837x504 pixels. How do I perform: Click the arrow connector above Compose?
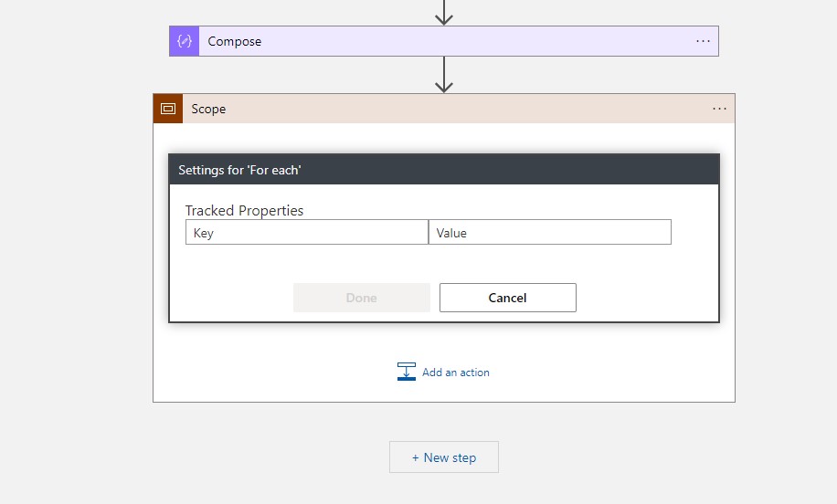444,12
